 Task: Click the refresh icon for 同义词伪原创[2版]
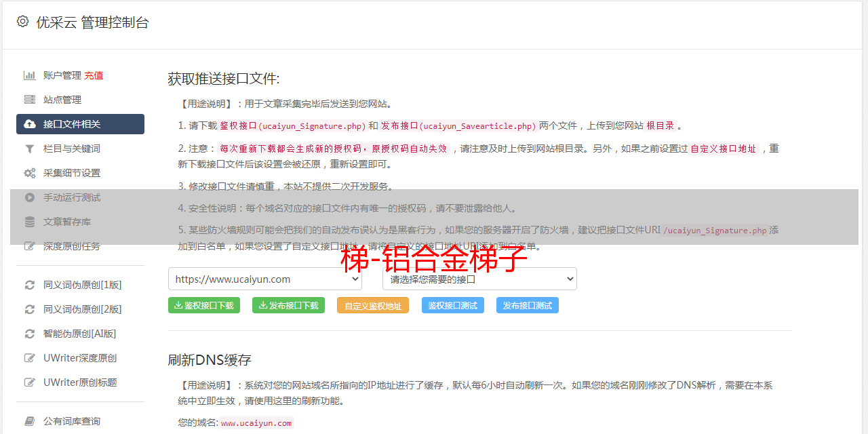point(30,309)
